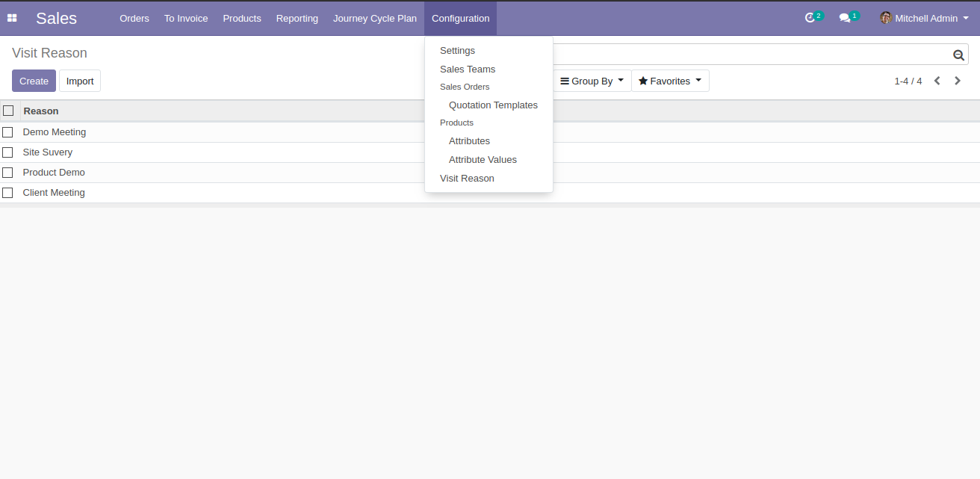980x479 pixels.
Task: Open the apps grid menu icon
Action: click(x=12, y=18)
